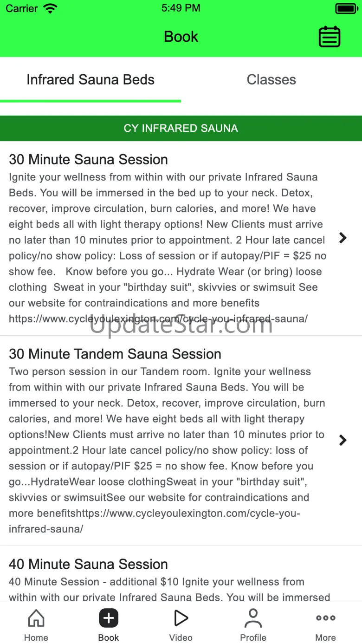Open the More three-dots icon

tap(325, 618)
